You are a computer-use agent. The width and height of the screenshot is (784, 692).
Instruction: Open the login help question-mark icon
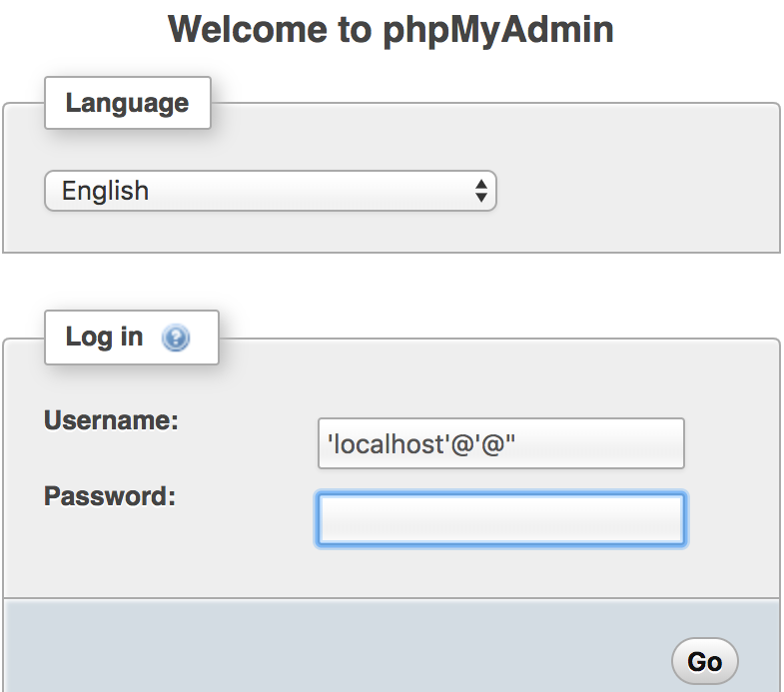click(x=176, y=338)
